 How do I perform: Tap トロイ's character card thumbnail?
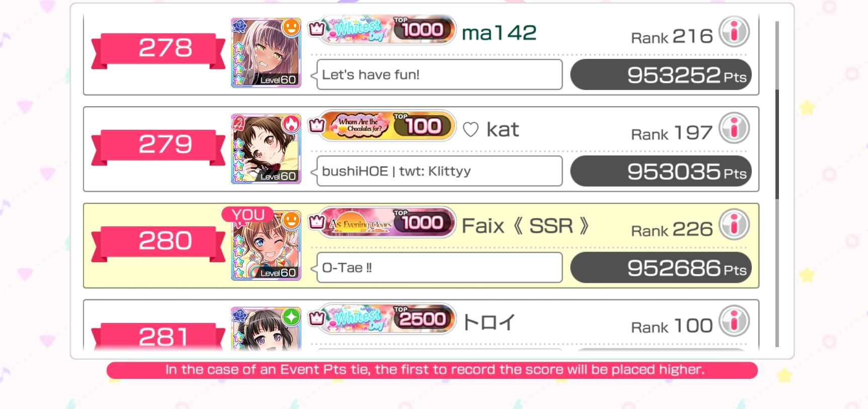coord(266,329)
